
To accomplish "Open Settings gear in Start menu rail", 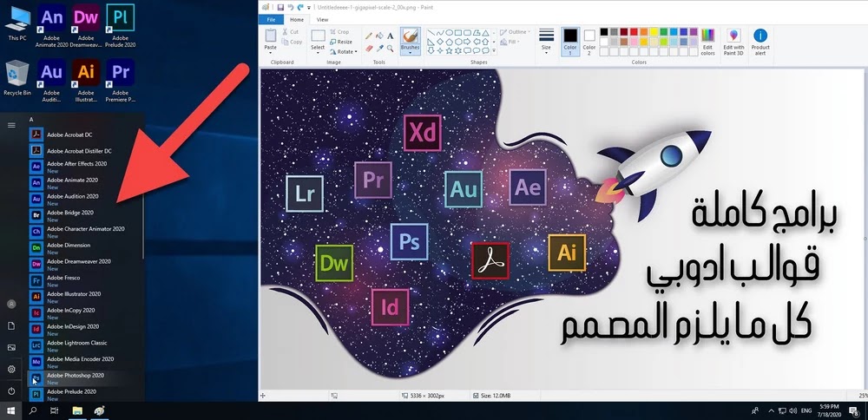I will click(x=11, y=369).
